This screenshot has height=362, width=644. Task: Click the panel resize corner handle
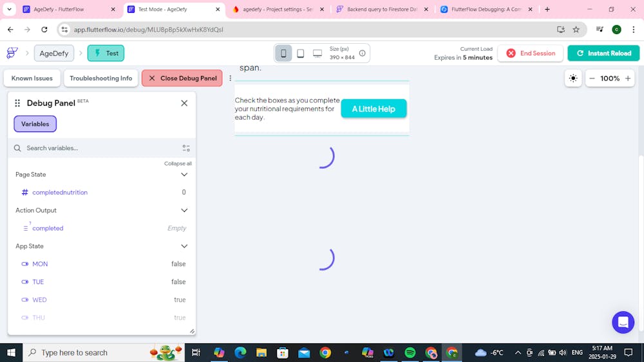(192, 331)
